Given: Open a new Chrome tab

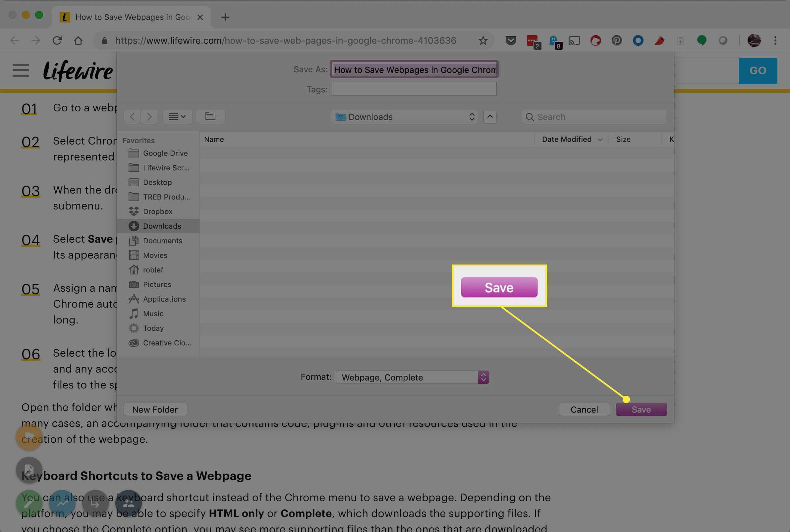Looking at the screenshot, I should pos(225,17).
